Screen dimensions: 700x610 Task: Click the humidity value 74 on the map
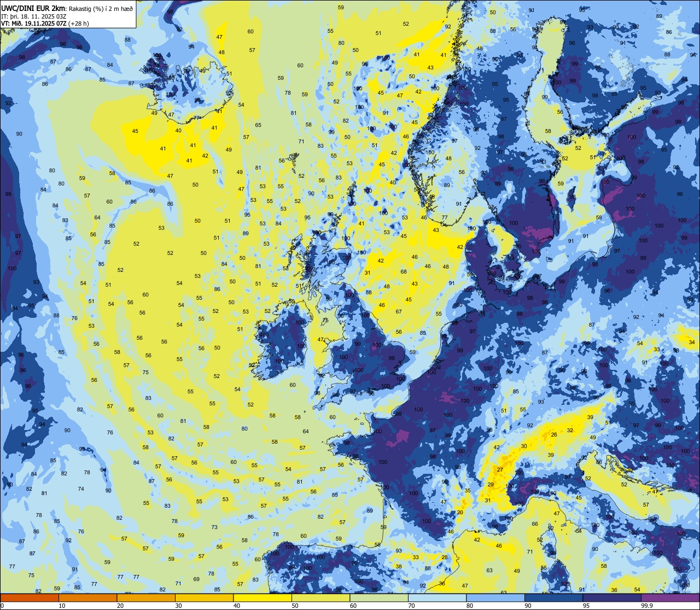pyautogui.click(x=81, y=489)
